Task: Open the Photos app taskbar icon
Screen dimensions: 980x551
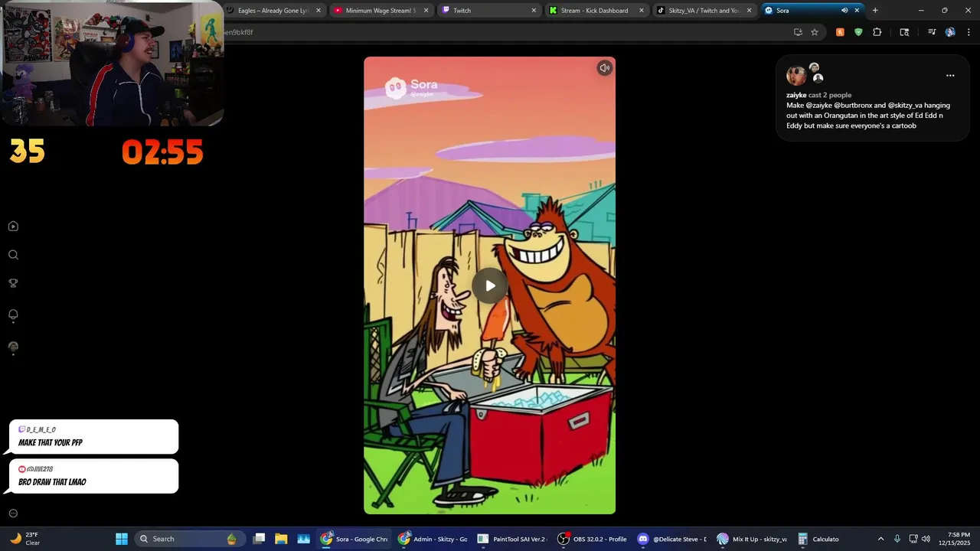Action: [303, 539]
